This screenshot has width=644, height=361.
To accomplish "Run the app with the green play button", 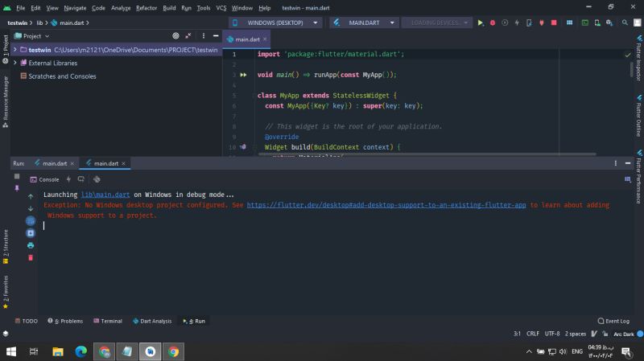I will [480, 23].
